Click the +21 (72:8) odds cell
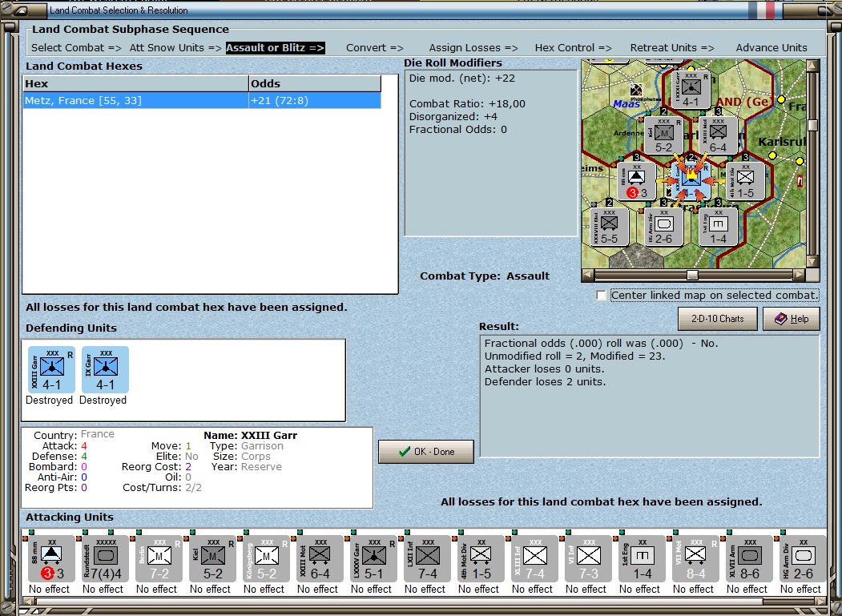Viewport: 842px width, 616px height. 315,100
